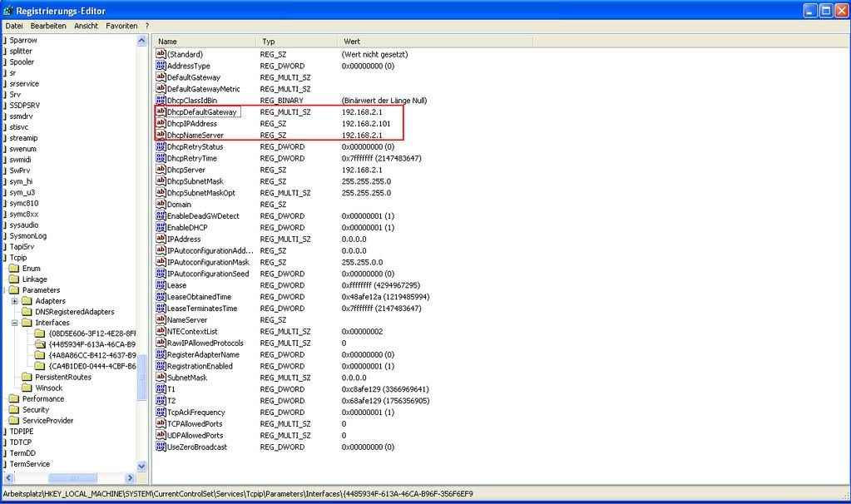
Task: Select the TermService key
Action: (29, 463)
